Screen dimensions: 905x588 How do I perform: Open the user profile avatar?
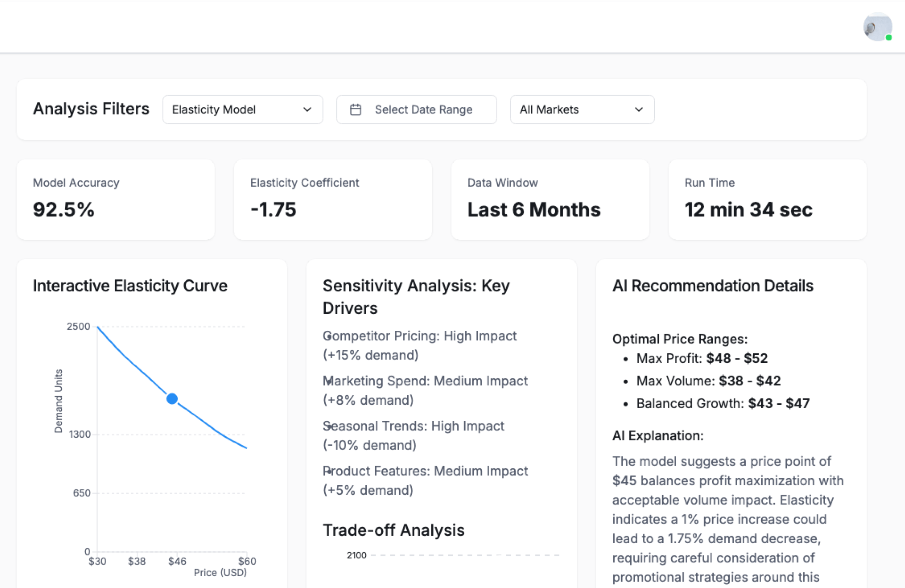877,27
